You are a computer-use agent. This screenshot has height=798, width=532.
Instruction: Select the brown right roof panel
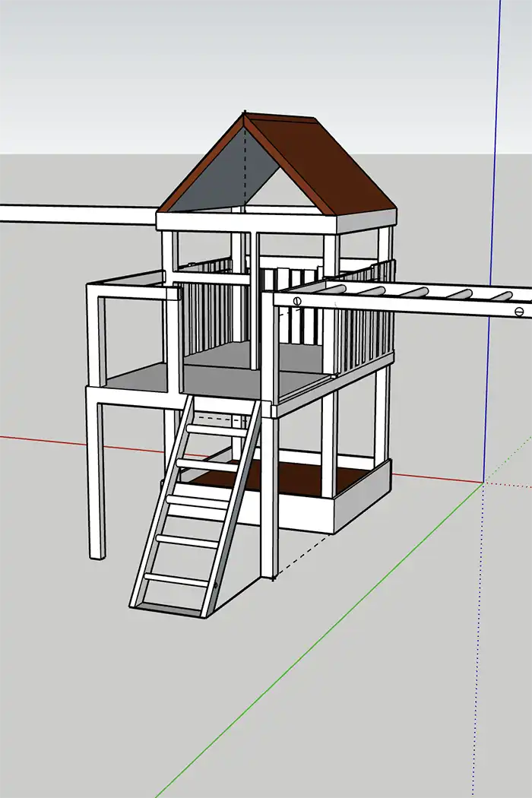click(x=327, y=163)
